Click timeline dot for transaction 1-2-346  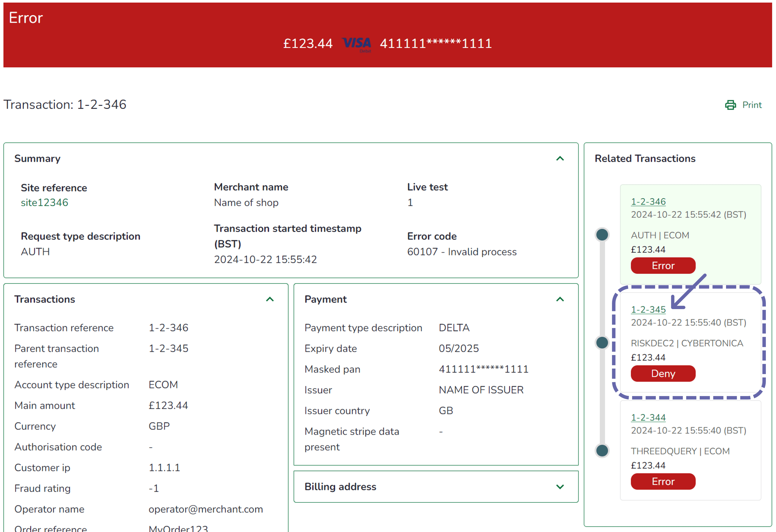tap(602, 235)
